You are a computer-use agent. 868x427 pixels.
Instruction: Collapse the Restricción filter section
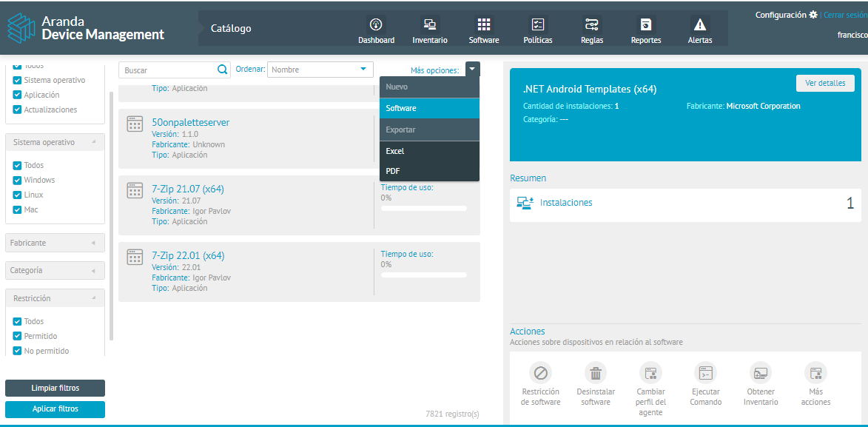(55, 298)
